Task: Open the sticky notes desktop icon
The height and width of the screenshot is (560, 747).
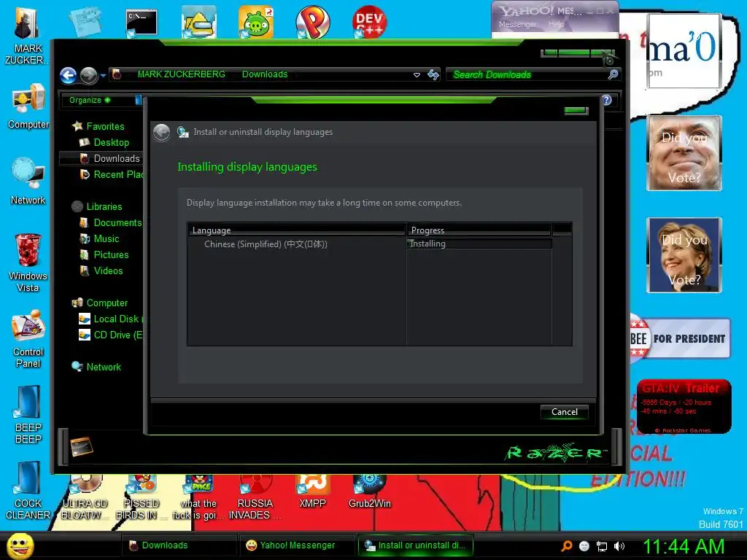Action: (85, 23)
